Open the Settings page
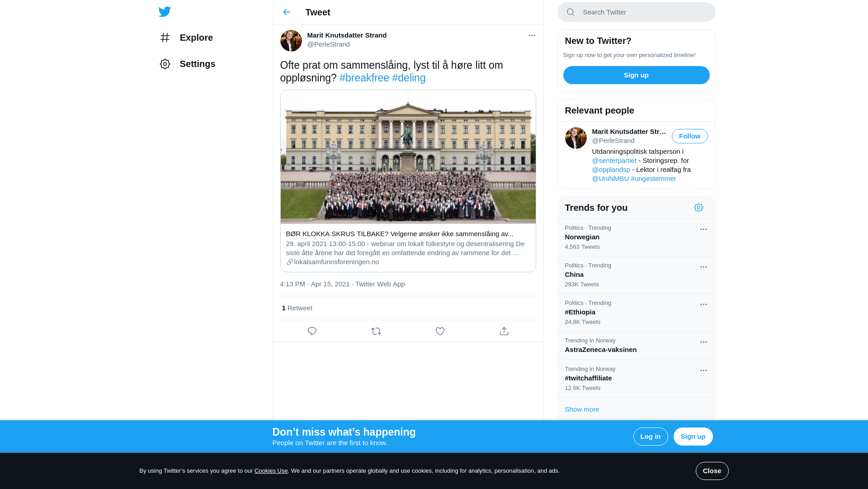The height and width of the screenshot is (489, 868). tap(188, 64)
